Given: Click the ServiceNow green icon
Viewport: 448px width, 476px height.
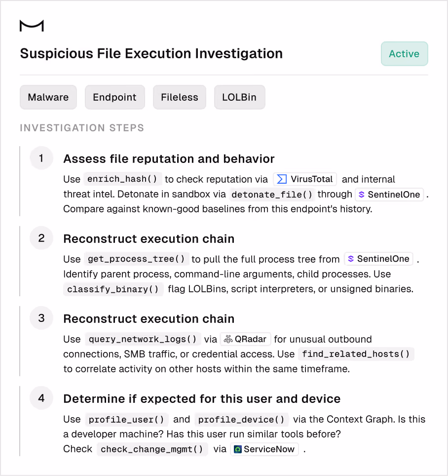Looking at the screenshot, I should pos(238,449).
